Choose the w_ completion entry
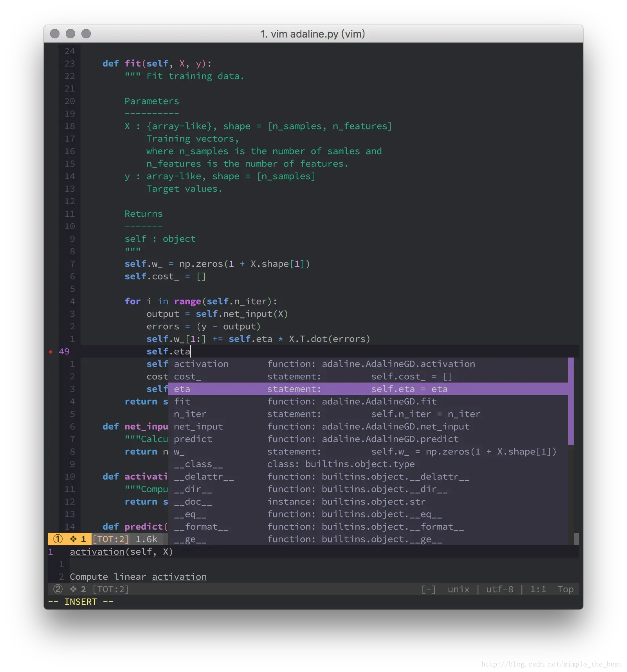Screen dimensions: 627x672 click(x=368, y=451)
